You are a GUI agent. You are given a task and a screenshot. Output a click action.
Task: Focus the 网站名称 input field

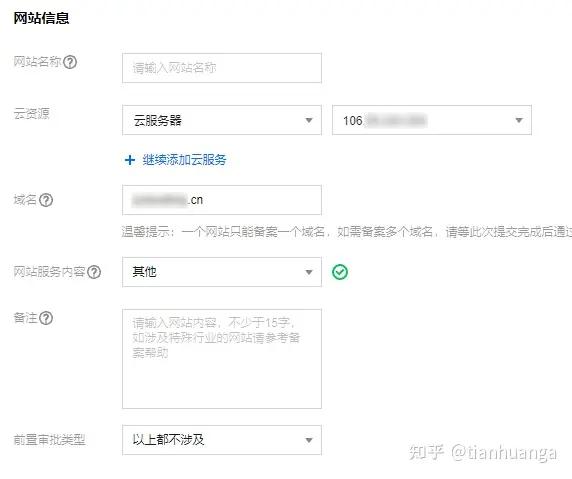[222, 68]
